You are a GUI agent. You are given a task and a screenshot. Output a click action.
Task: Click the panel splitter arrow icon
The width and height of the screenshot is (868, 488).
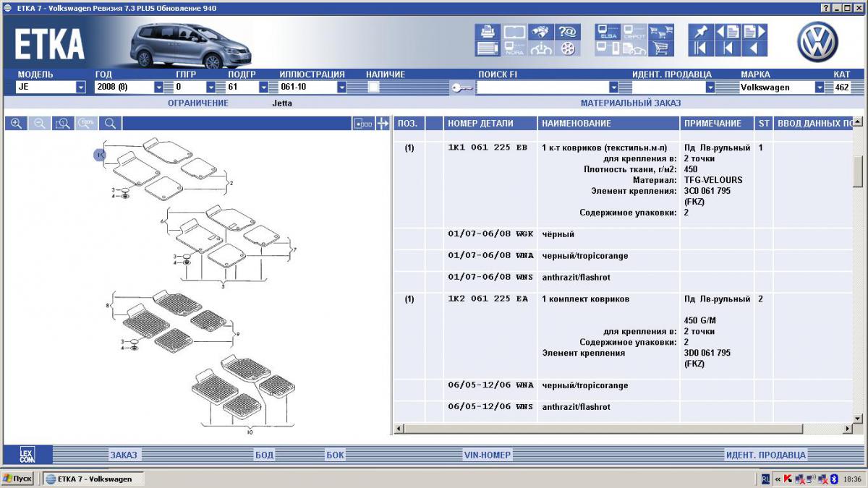tap(383, 124)
